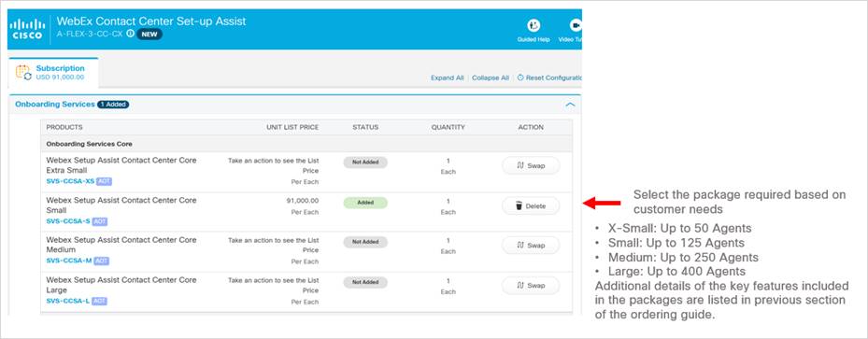Collapse Onboarding Services section chevron

[x=570, y=105]
